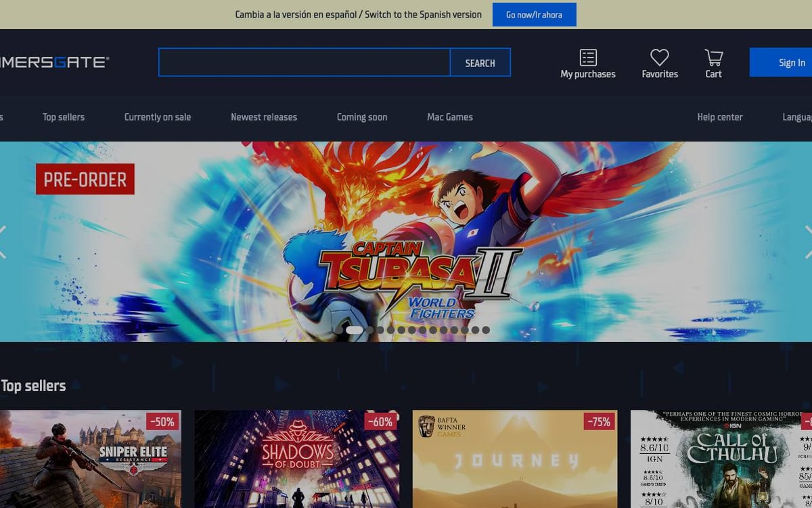
Task: Open the Favorites heart icon
Action: tap(660, 58)
